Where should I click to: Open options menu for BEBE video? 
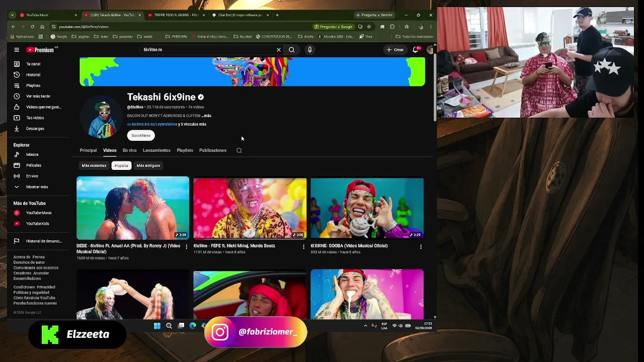click(187, 247)
